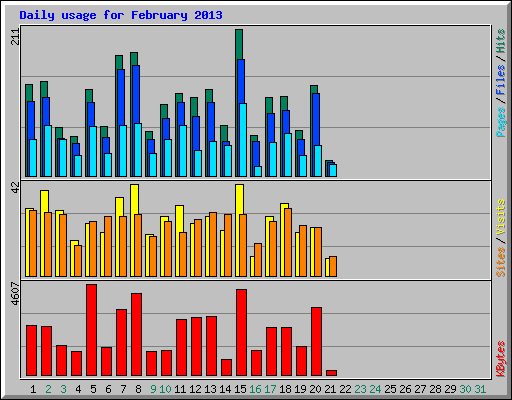Select day 17 on the date axis
512x400 pixels.
270,389
